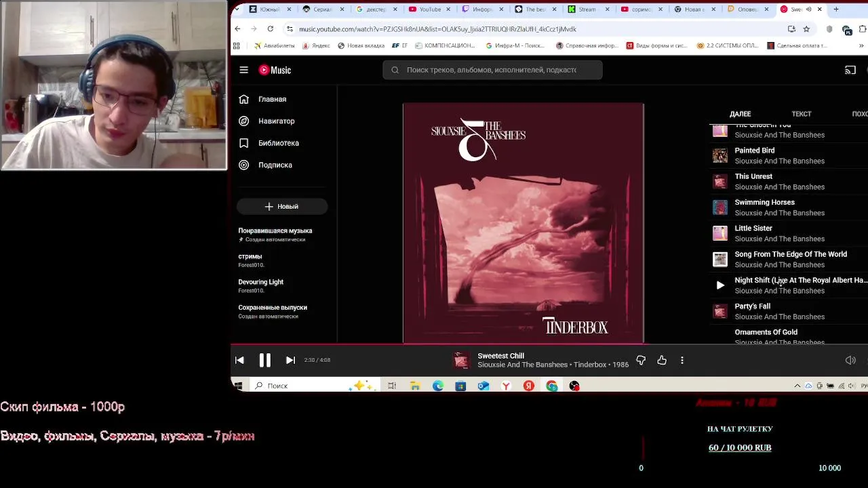Skip to the next track

pos(290,361)
